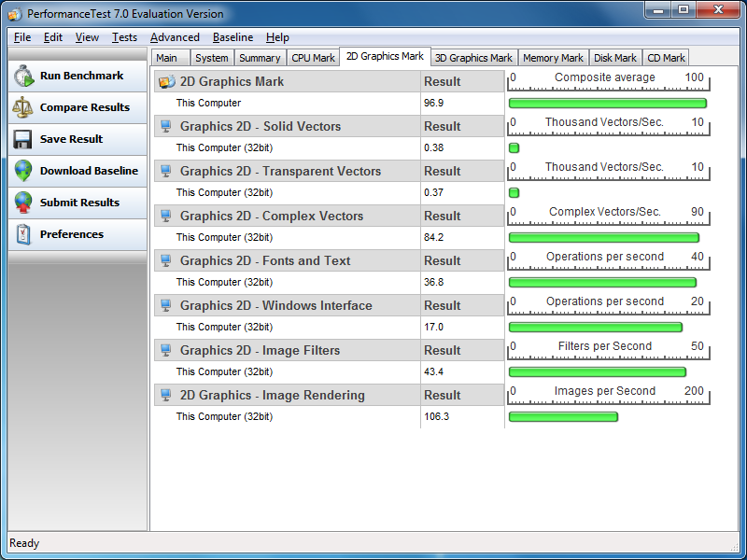The height and width of the screenshot is (560, 747).
Task: Click the monitor icon beside Image Rendering
Action: tap(166, 395)
